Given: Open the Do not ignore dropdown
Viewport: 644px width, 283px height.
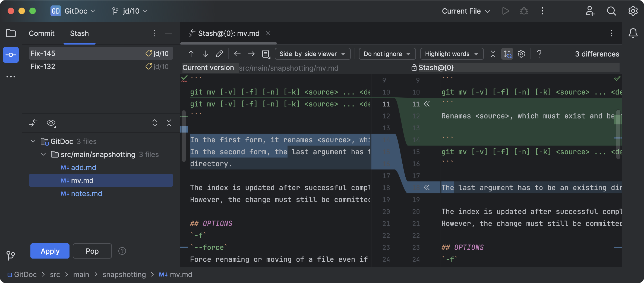Looking at the screenshot, I should pos(387,54).
